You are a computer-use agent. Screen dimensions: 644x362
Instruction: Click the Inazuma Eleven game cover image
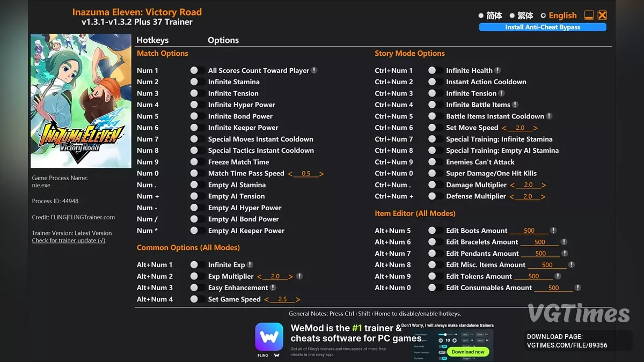pyautogui.click(x=81, y=101)
